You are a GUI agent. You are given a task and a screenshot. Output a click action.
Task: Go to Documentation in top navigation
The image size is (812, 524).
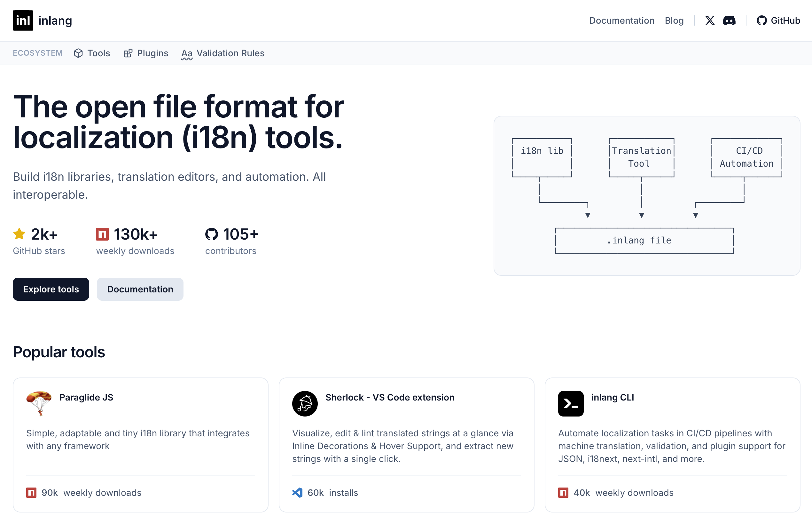click(621, 20)
